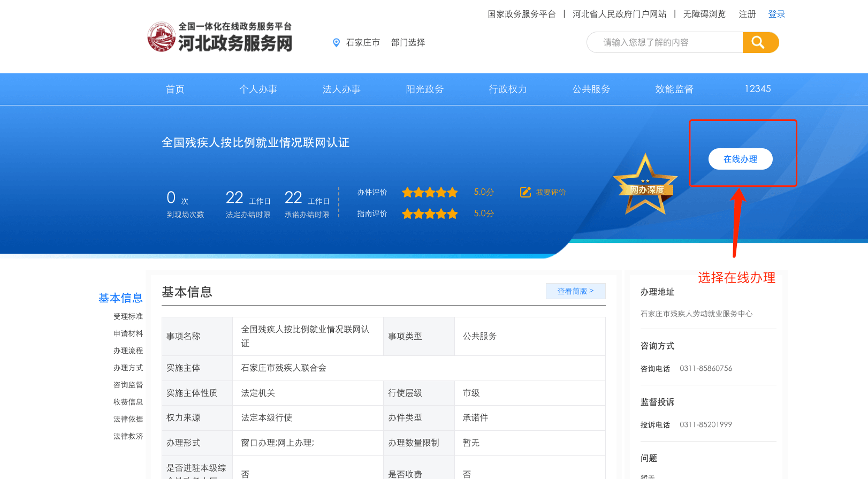The height and width of the screenshot is (479, 868).
Task: Jump to 申请材料 in the sidebar
Action: [128, 333]
